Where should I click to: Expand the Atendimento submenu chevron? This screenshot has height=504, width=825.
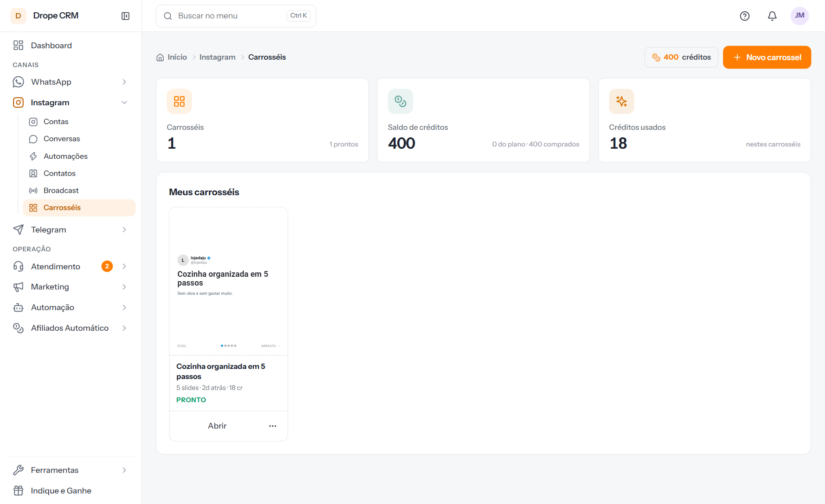point(124,267)
